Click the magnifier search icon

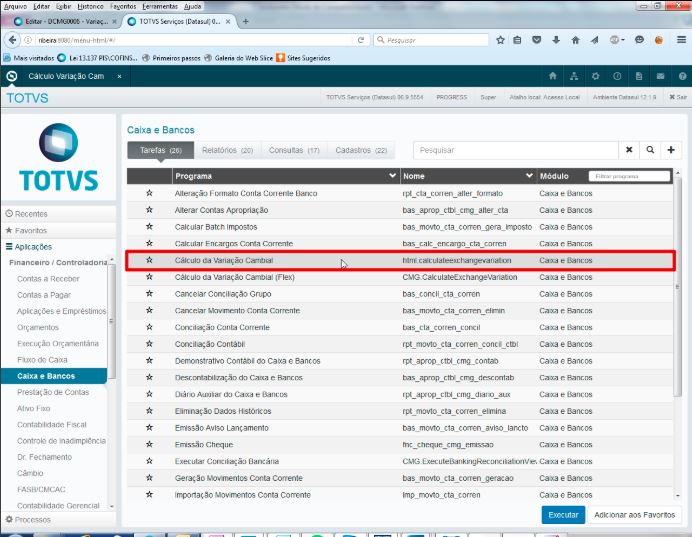tap(650, 150)
